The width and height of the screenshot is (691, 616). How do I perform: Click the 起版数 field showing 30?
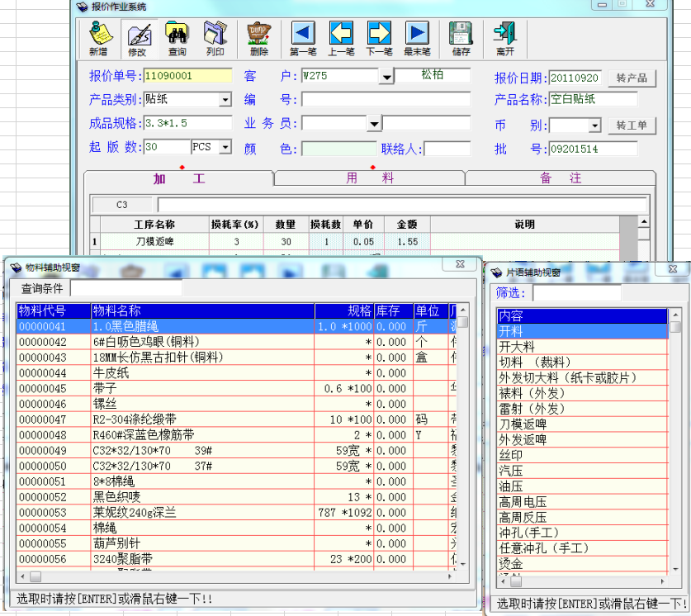click(167, 147)
